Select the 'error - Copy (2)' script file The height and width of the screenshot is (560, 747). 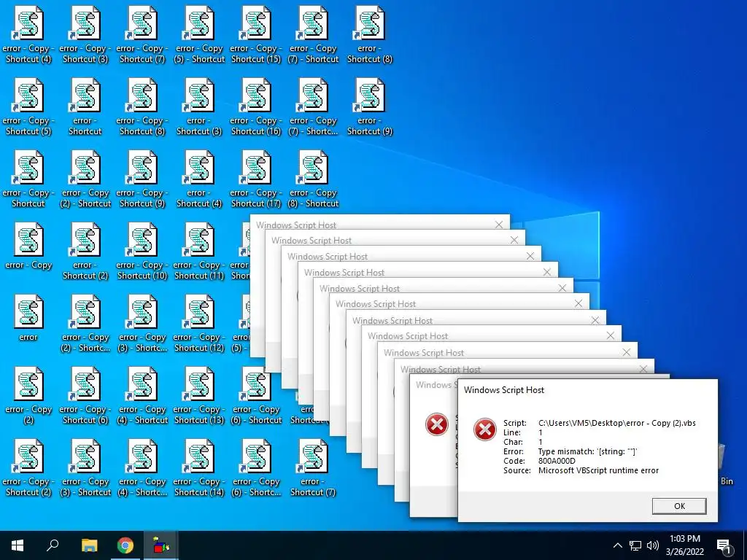coord(28,397)
